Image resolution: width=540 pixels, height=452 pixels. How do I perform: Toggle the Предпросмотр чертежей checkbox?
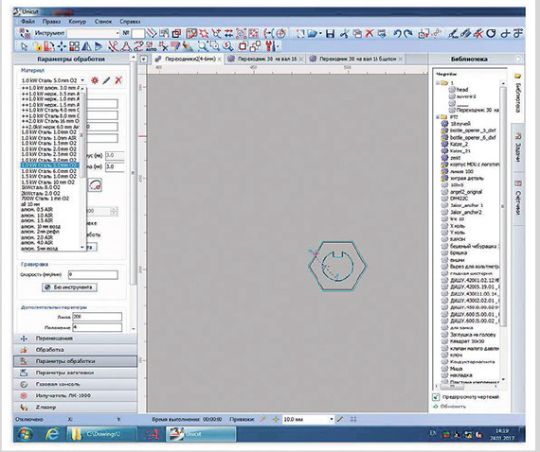click(x=436, y=397)
